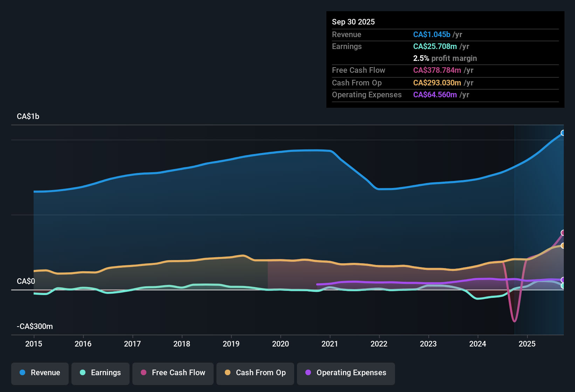575x392 pixels.
Task: Select the Earnings row in the tooltip
Action: tap(403, 46)
